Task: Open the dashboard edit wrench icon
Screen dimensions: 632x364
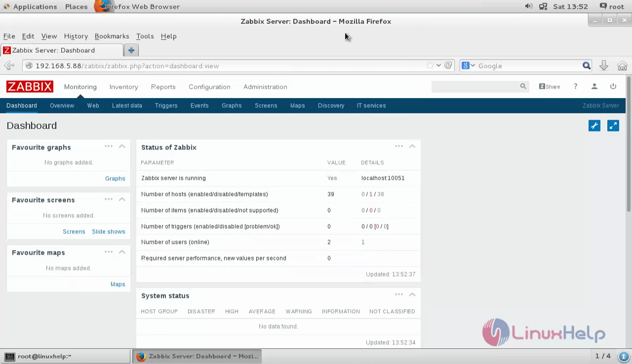Action: 594,126
